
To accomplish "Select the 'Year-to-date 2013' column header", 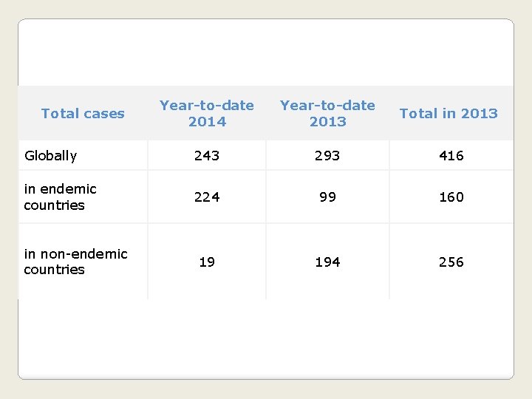I will (327, 113).
